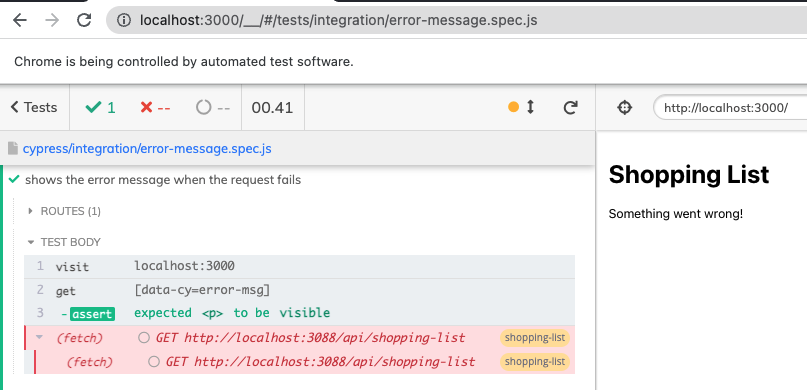Click the spec file document icon
The width and height of the screenshot is (807, 390).
click(13, 149)
